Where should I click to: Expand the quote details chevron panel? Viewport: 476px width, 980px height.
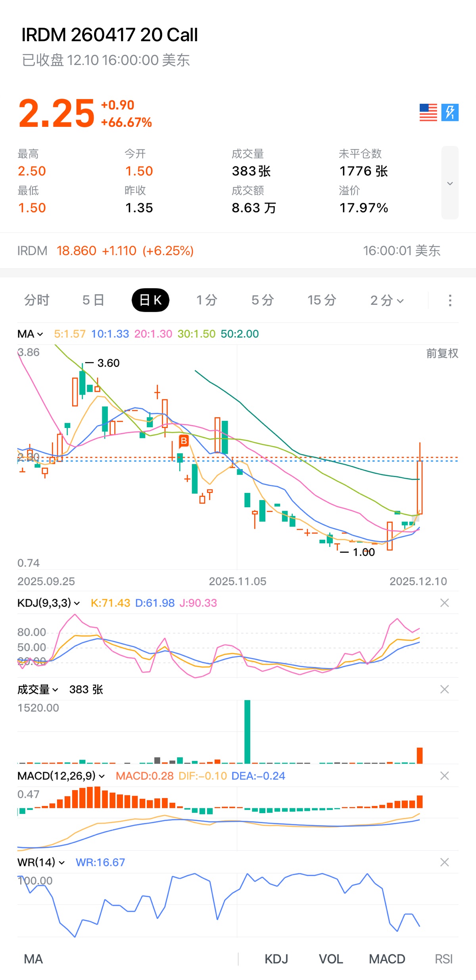(x=450, y=183)
